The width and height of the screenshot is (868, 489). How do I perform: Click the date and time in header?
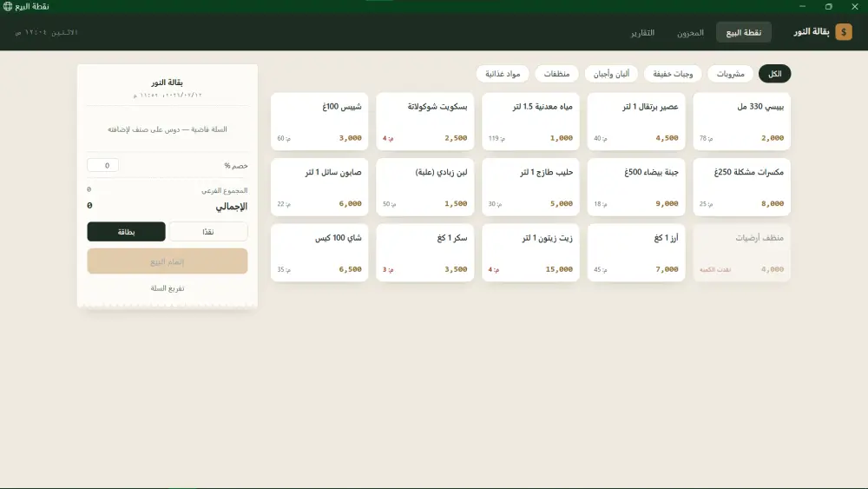tap(47, 33)
